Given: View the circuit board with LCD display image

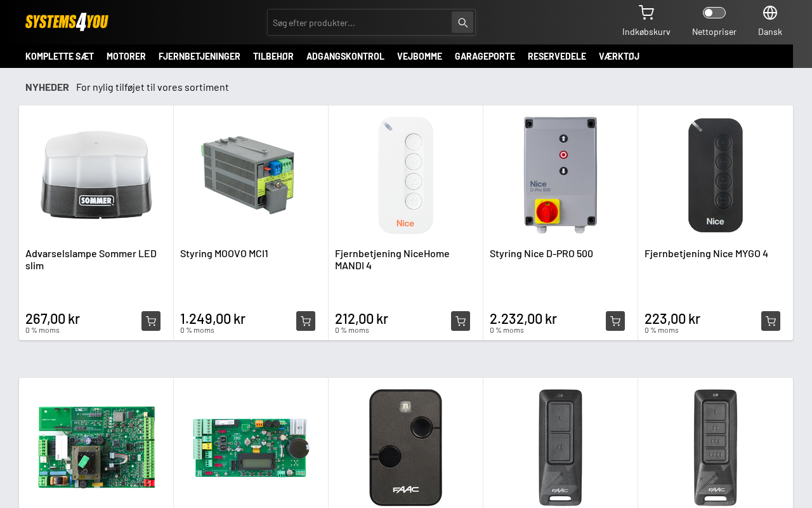Looking at the screenshot, I should 251,447.
